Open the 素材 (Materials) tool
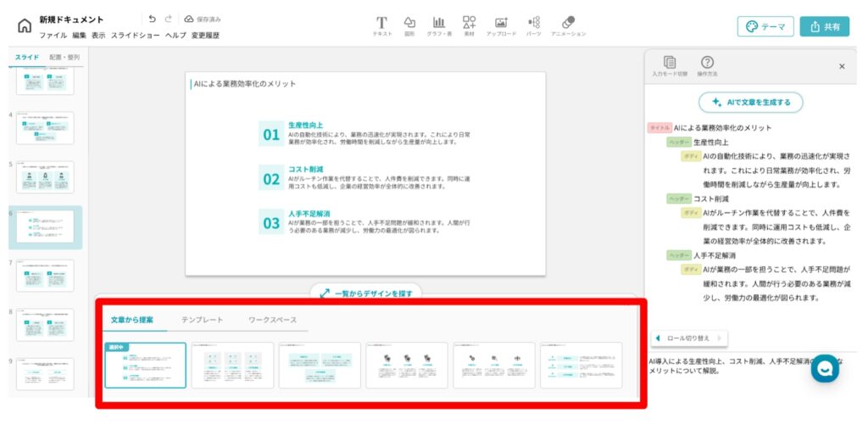868x425 pixels. click(x=469, y=22)
